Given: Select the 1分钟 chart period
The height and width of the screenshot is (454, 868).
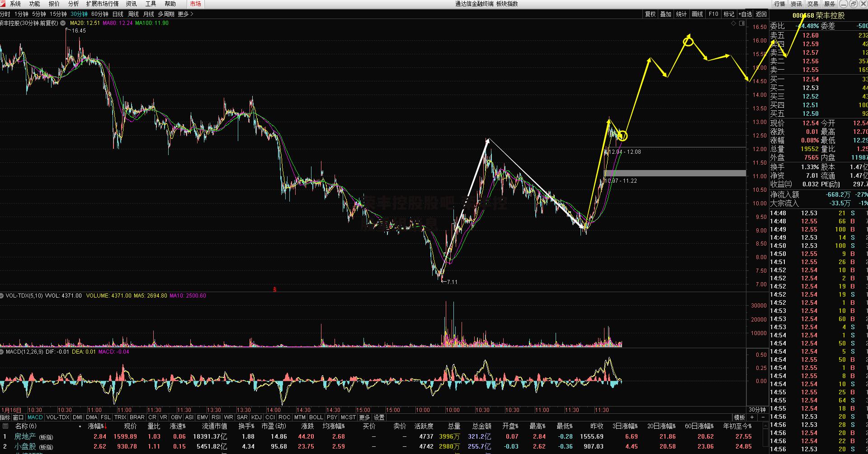Looking at the screenshot, I should point(21,14).
